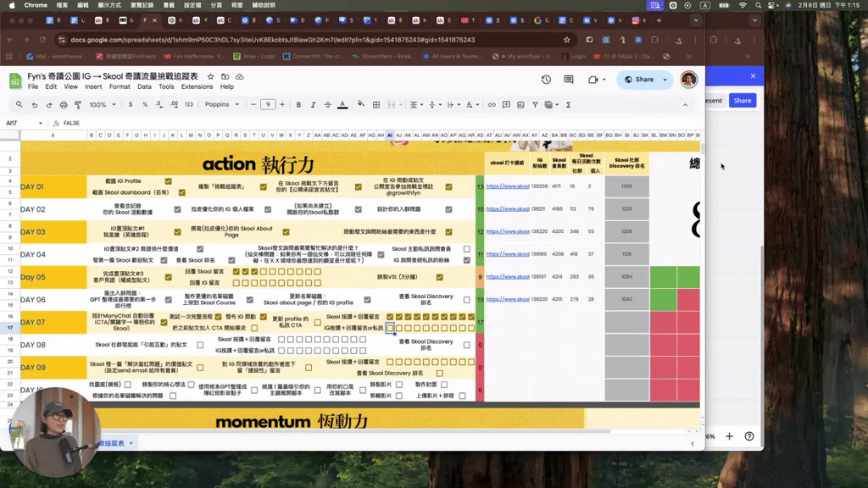Open the horizontal align dropdown
The height and width of the screenshot is (488, 868).
point(415,104)
